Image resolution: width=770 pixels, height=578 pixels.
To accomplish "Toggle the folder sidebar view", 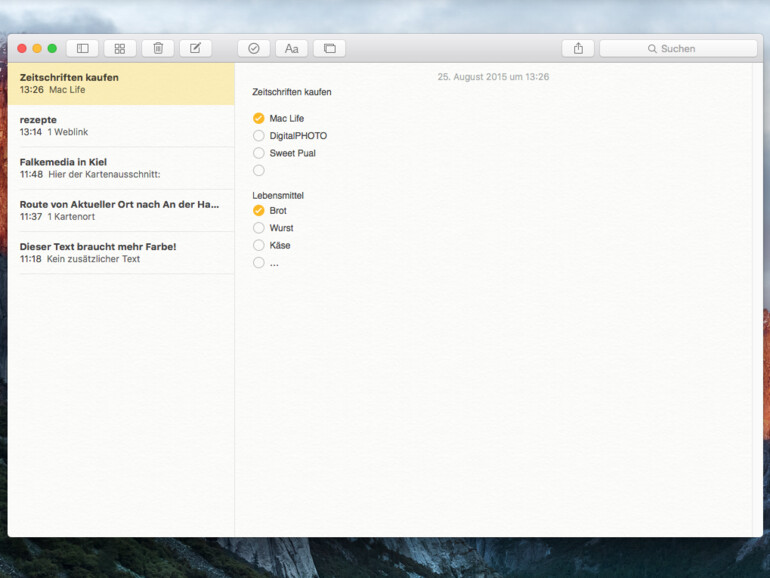I will 82,48.
